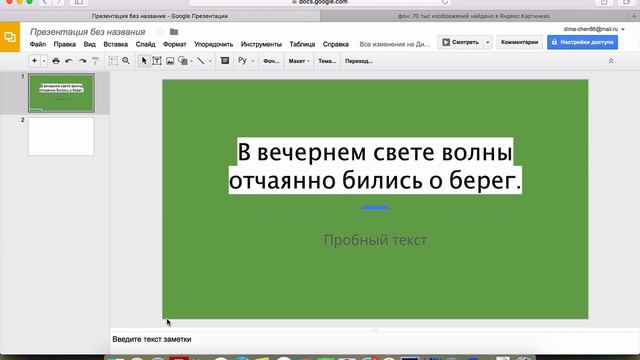Open the Правка menu

click(64, 44)
